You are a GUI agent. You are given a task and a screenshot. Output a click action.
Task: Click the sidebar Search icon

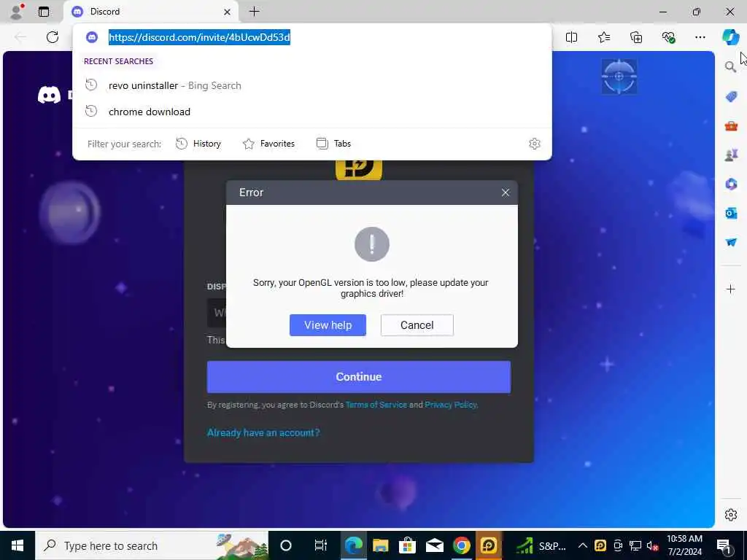click(x=730, y=66)
